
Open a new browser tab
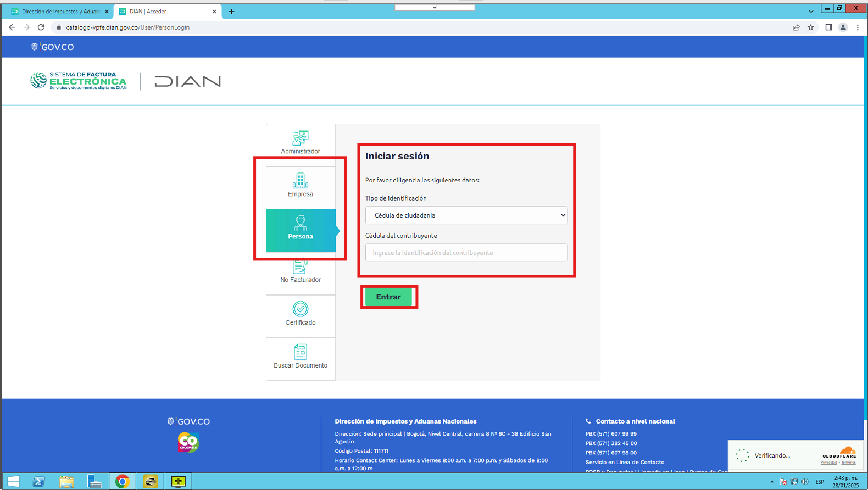coord(231,12)
